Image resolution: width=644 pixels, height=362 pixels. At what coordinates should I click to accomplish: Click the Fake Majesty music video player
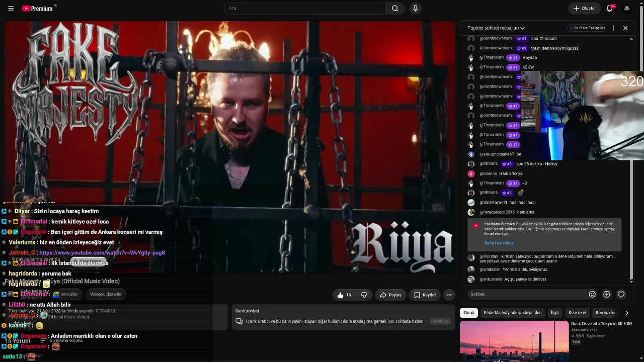[x=230, y=147]
